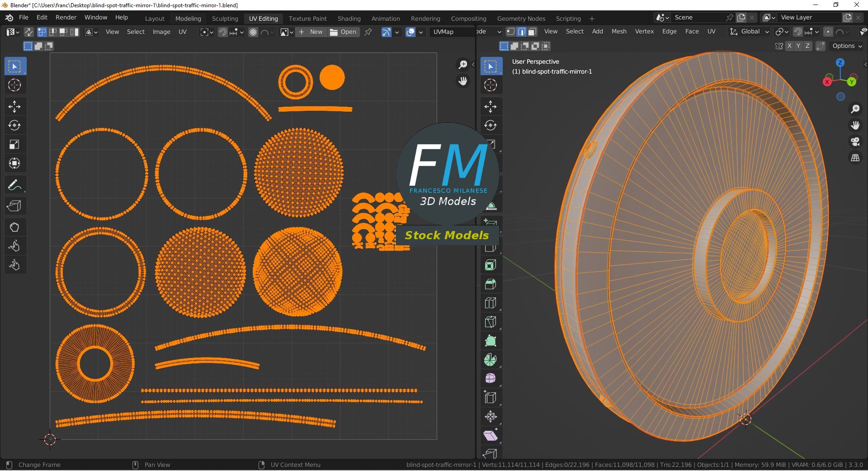Screen dimensions: 868x471
Task: Select the Loop Cut tool
Action: tap(491, 303)
